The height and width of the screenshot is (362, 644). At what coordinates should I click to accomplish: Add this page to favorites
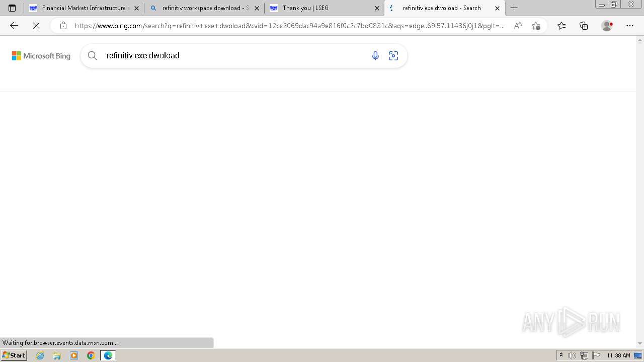click(x=536, y=26)
